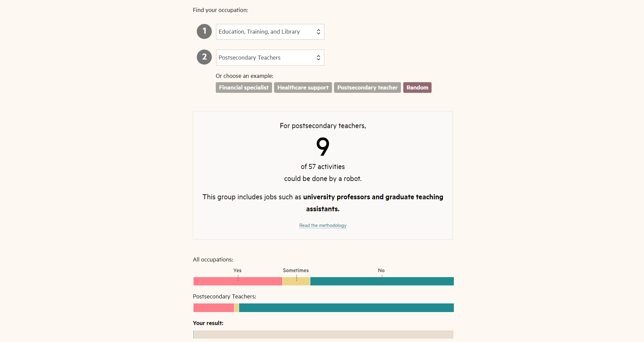Pick the Postsecondary teacher example button

(367, 87)
